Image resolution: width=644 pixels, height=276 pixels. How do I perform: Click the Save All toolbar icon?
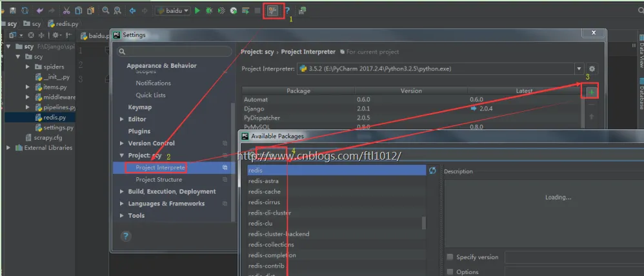13,11
